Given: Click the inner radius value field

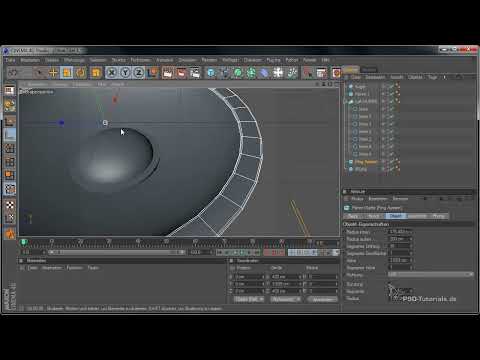Looking at the screenshot, I should pyautogui.click(x=400, y=232).
